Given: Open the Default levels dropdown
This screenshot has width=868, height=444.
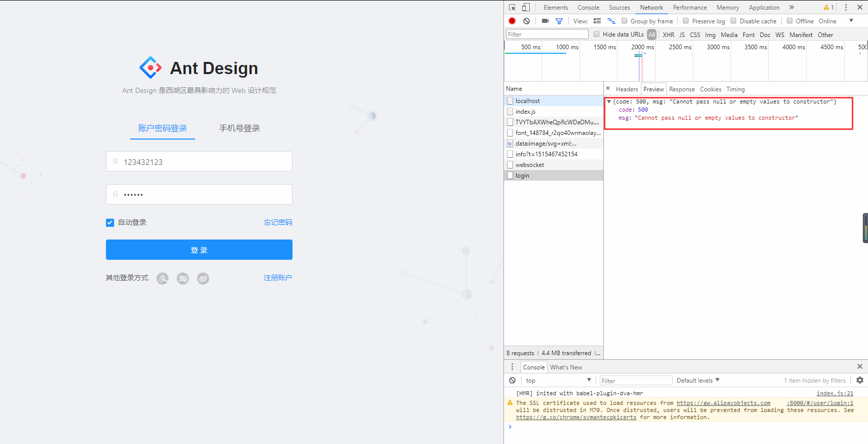Looking at the screenshot, I should tap(698, 380).
